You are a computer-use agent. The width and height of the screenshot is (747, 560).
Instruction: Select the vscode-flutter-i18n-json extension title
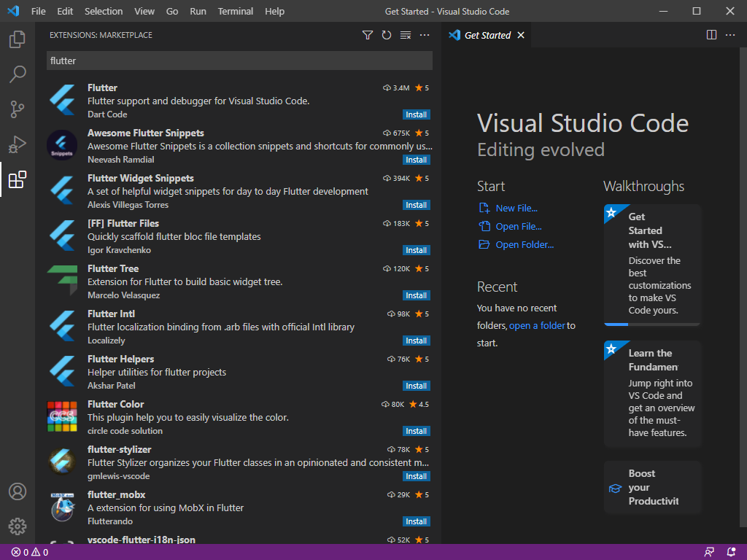click(141, 540)
